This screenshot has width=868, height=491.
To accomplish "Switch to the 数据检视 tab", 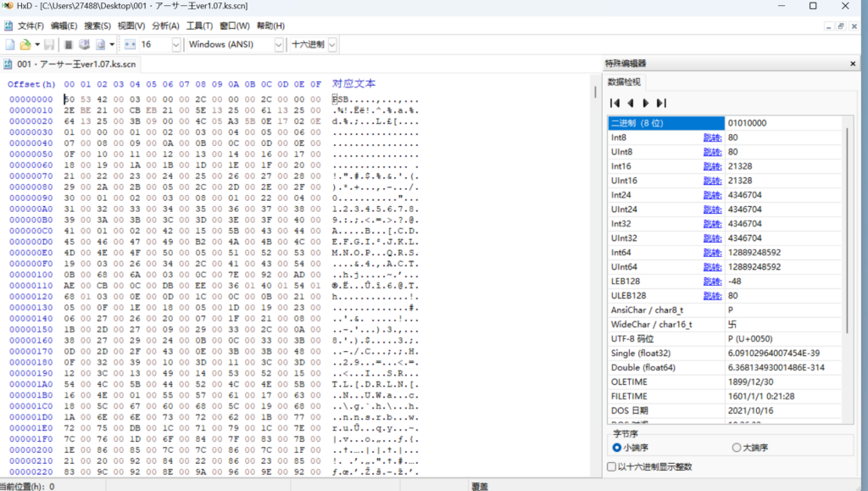I will click(624, 82).
